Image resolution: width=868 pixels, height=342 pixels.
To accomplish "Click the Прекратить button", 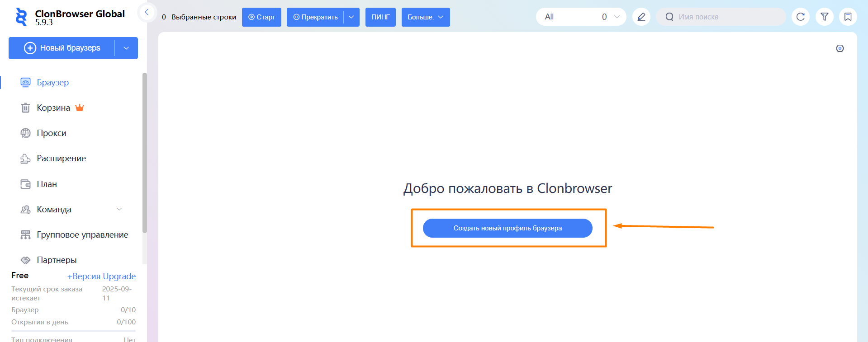I will 315,17.
